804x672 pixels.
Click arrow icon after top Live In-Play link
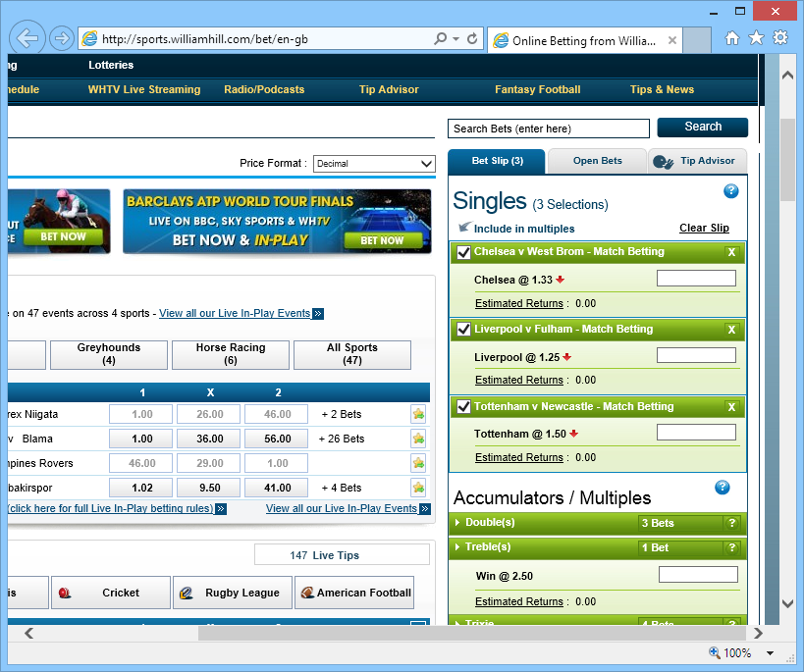tap(318, 313)
